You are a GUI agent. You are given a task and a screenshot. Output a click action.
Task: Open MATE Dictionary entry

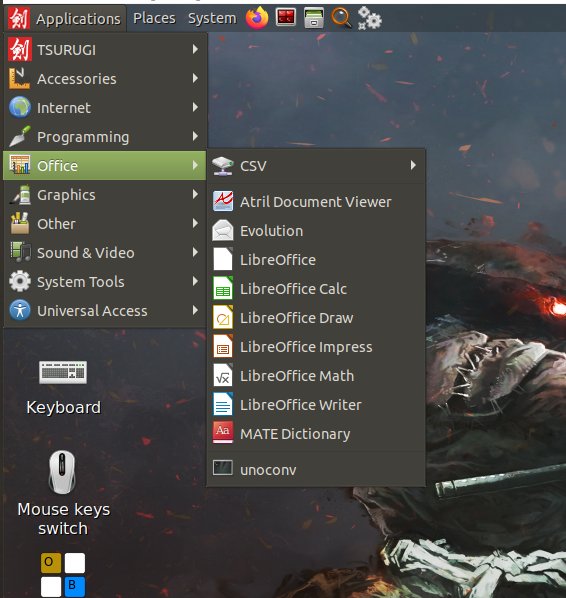tap(316, 434)
